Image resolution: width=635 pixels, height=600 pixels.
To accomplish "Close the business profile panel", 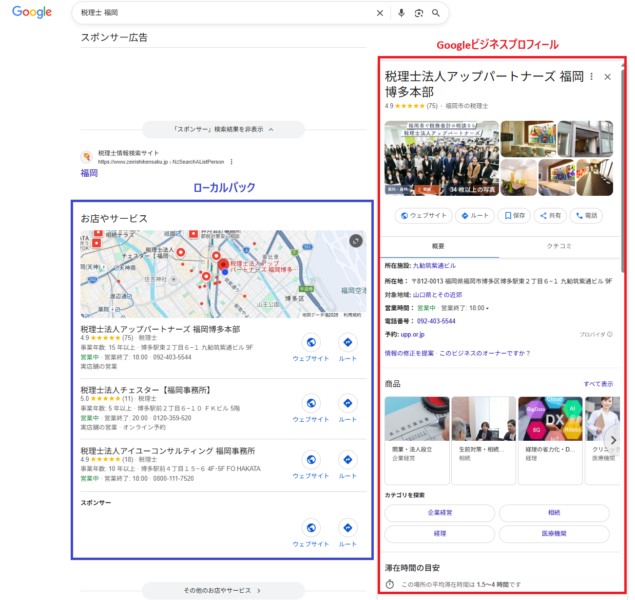I will coord(607,76).
